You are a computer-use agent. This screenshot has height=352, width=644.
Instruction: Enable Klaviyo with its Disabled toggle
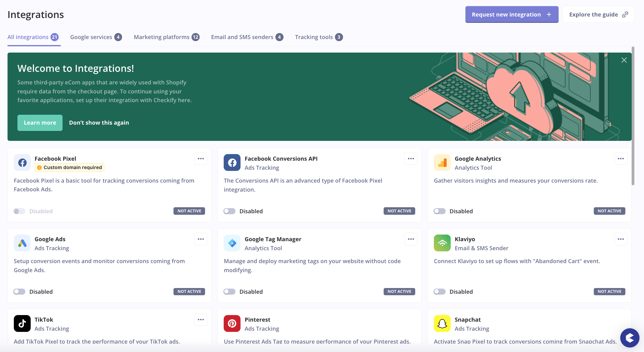click(439, 291)
